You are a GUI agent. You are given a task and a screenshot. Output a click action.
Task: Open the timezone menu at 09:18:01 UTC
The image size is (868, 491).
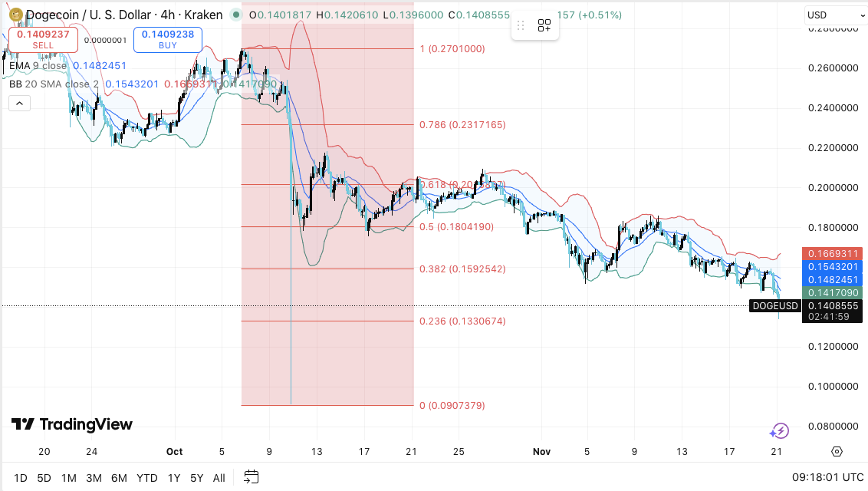(x=827, y=477)
